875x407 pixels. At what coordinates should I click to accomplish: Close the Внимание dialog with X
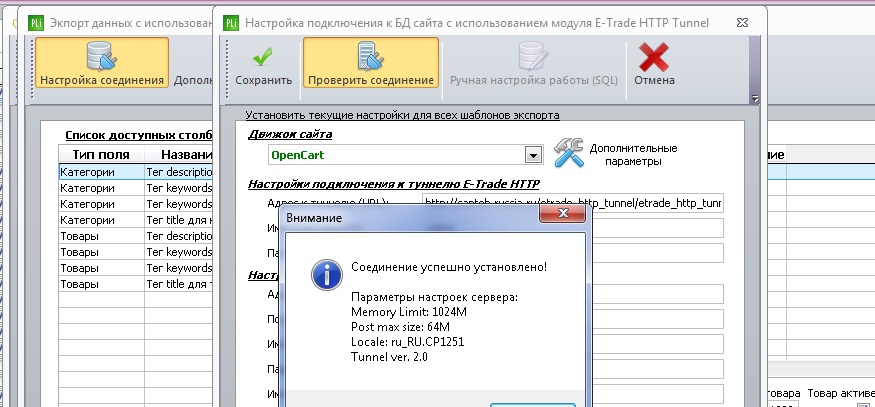coord(562,213)
